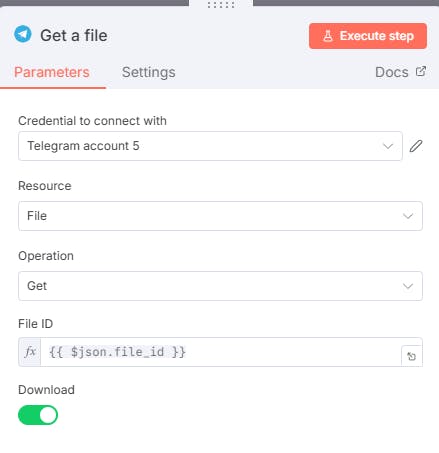
Task: Click the File ID field label
Action: pyautogui.click(x=35, y=324)
